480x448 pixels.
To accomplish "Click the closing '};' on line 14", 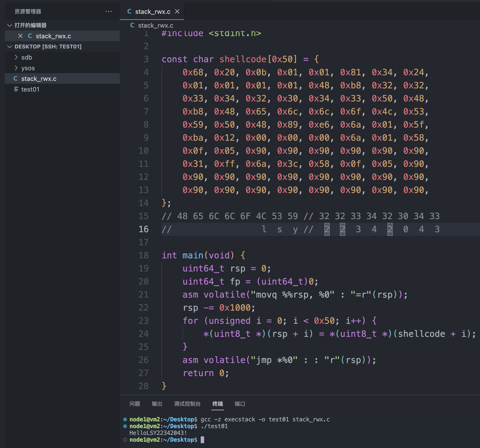I will (167, 203).
